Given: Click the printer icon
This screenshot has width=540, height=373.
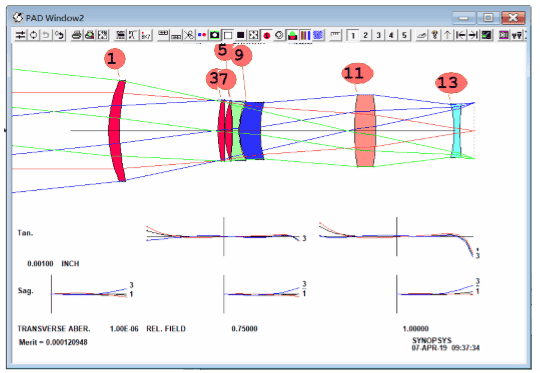Looking at the screenshot, I should [x=76, y=35].
